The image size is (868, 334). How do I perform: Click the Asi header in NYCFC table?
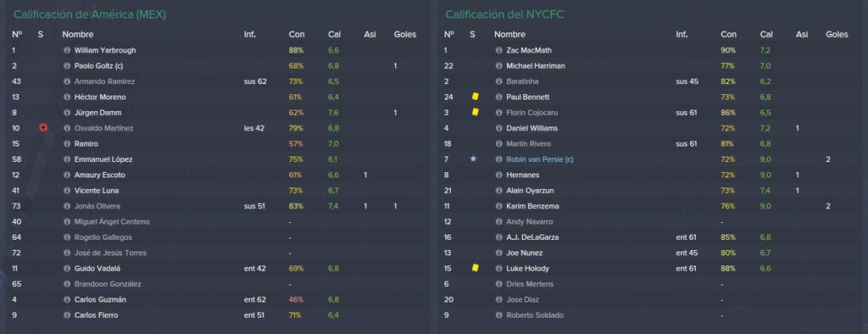click(x=802, y=35)
